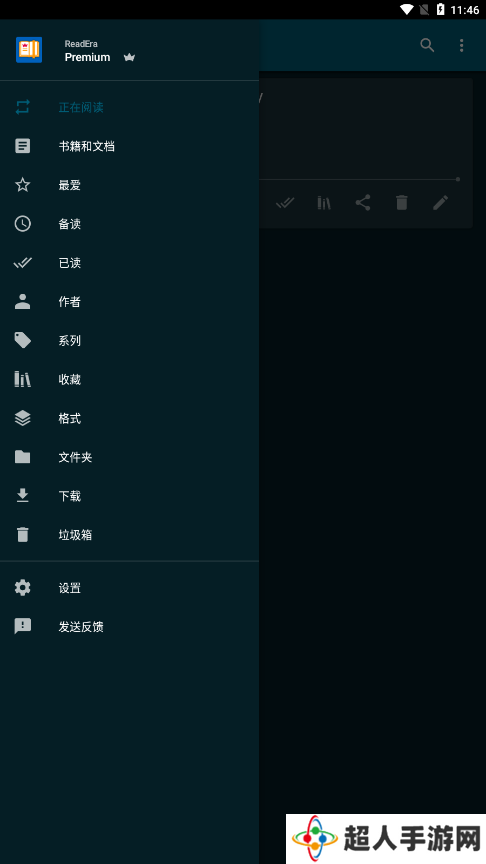Click the delete trash icon on book card
The height and width of the screenshot is (864, 486).
click(x=402, y=203)
